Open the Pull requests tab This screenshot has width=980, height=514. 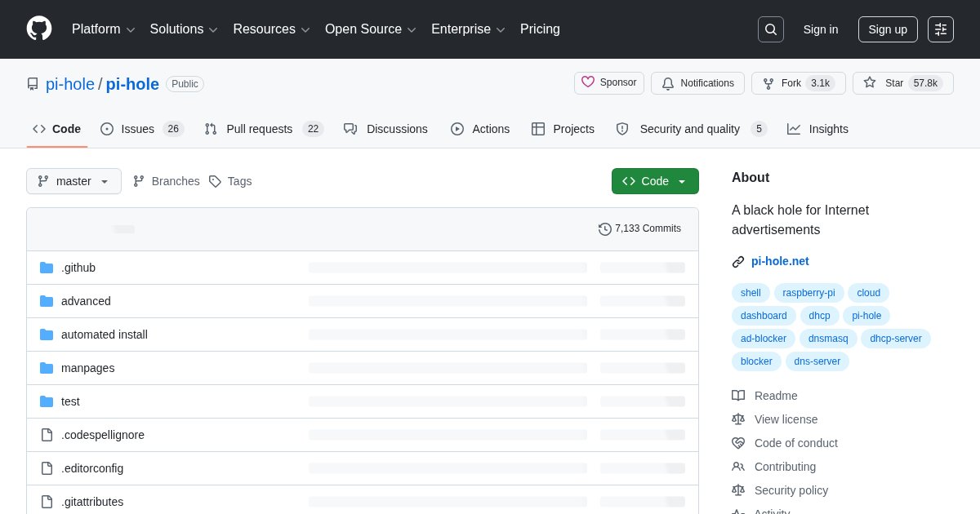coord(264,129)
